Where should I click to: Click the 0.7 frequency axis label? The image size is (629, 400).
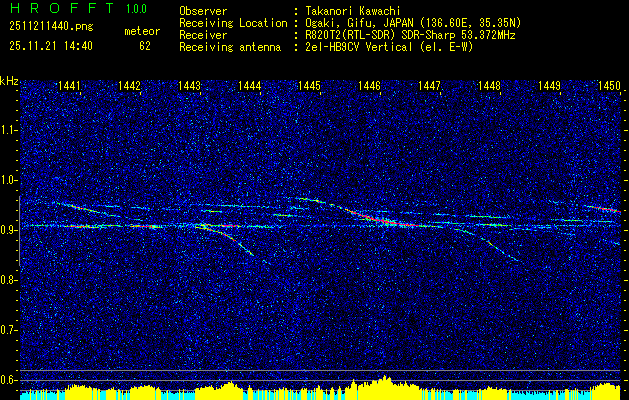click(x=7, y=330)
